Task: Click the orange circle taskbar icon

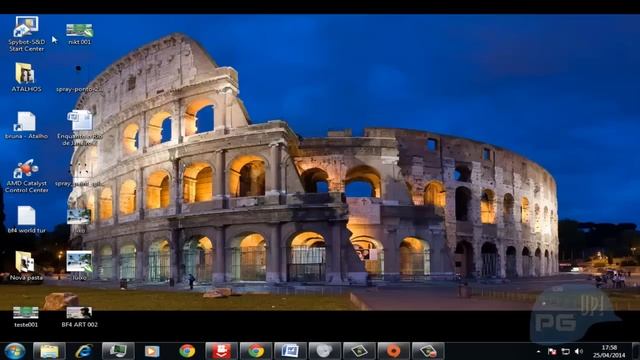Action: (x=393, y=351)
